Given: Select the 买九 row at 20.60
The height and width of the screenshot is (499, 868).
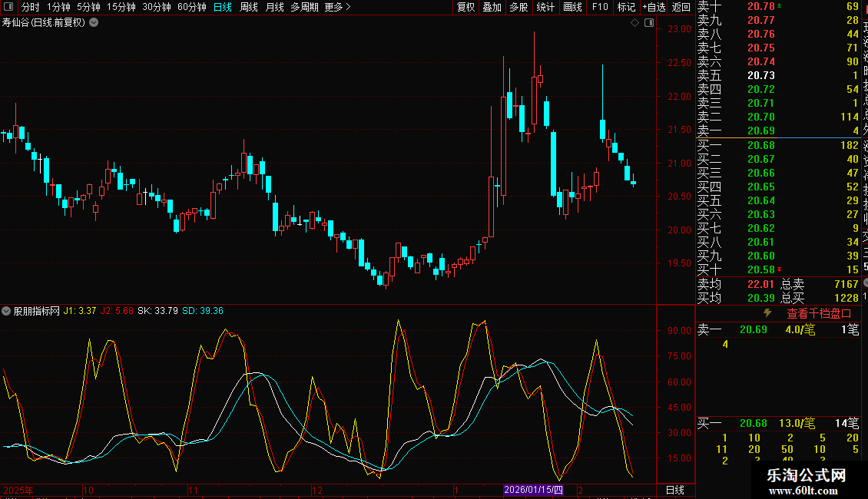Looking at the screenshot, I should pyautogui.click(x=778, y=256).
